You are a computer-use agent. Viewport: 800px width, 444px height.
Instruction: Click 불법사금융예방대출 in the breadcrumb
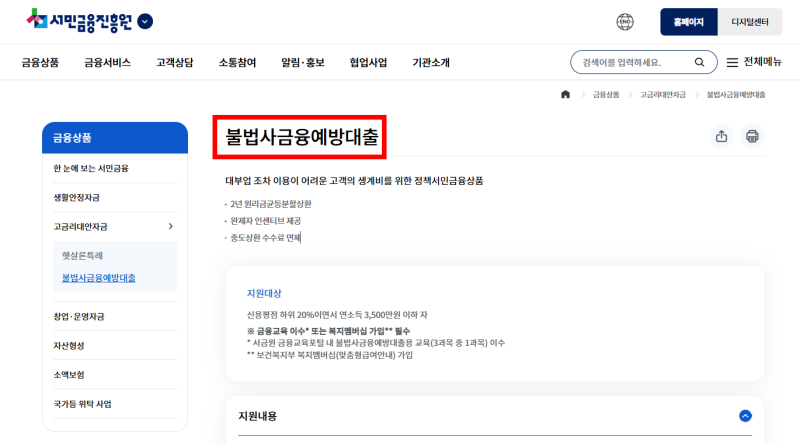pyautogui.click(x=736, y=94)
